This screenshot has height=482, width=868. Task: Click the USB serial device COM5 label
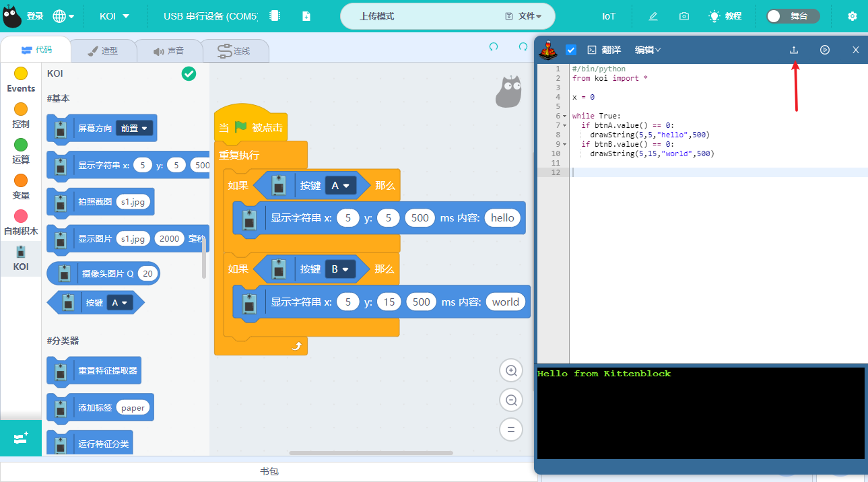pyautogui.click(x=211, y=16)
